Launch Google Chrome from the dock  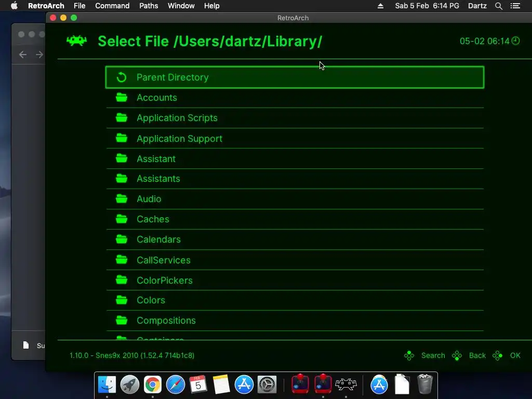point(153,385)
